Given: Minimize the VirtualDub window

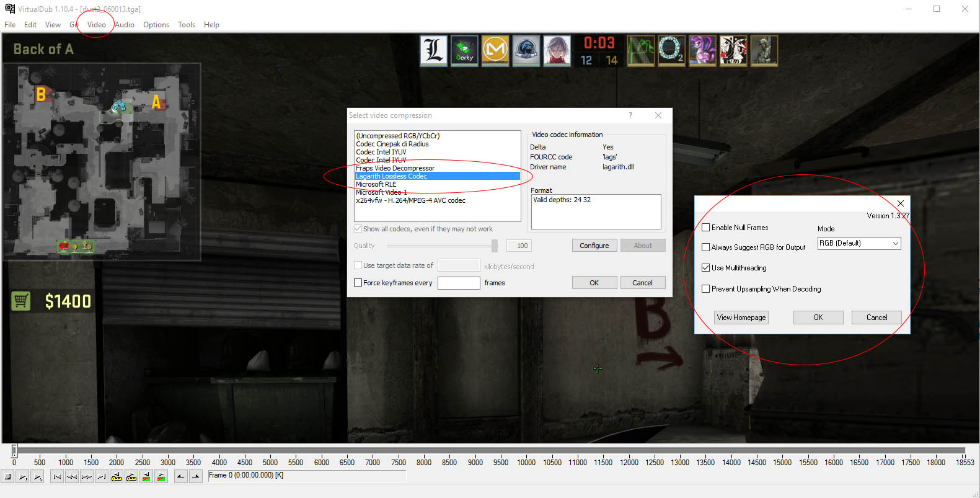Looking at the screenshot, I should 909,9.
